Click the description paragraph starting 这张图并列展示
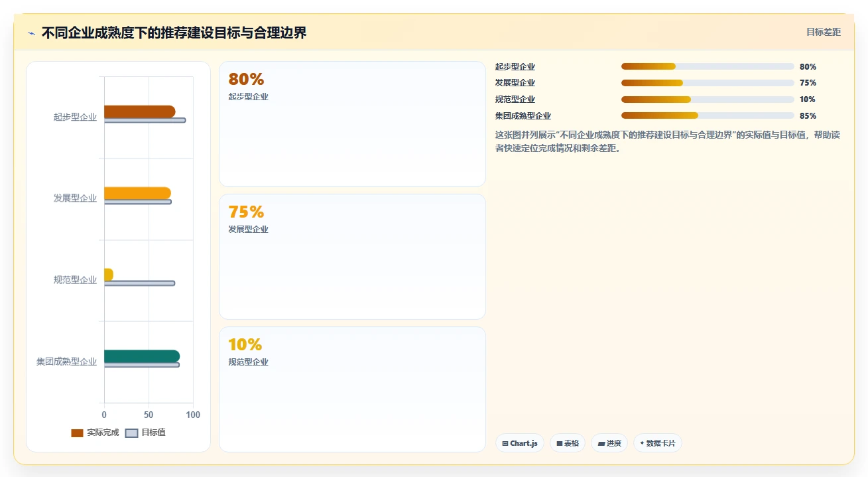 (x=668, y=141)
